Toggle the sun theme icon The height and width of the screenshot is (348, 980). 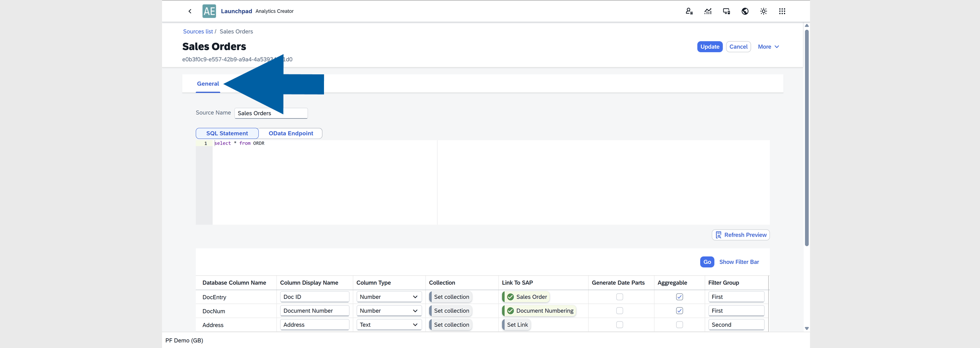pyautogui.click(x=763, y=11)
